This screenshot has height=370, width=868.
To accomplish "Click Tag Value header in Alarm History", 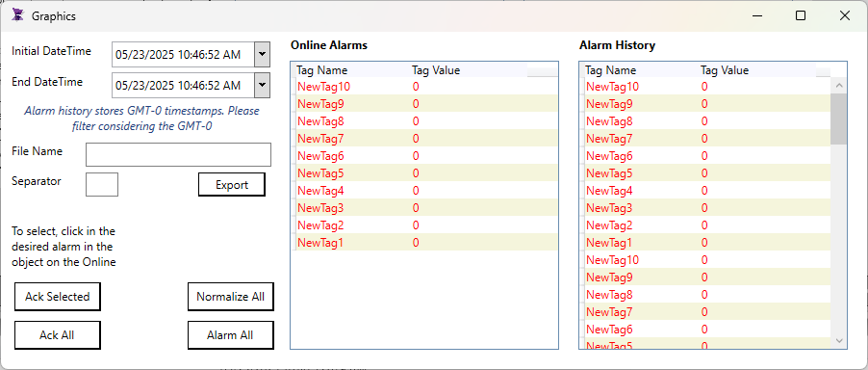I will 725,70.
